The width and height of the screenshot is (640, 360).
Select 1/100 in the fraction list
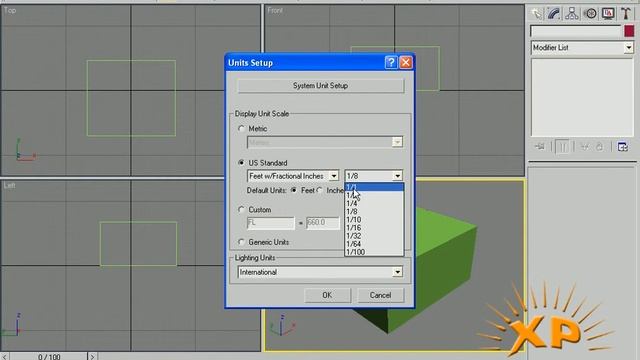[374, 252]
